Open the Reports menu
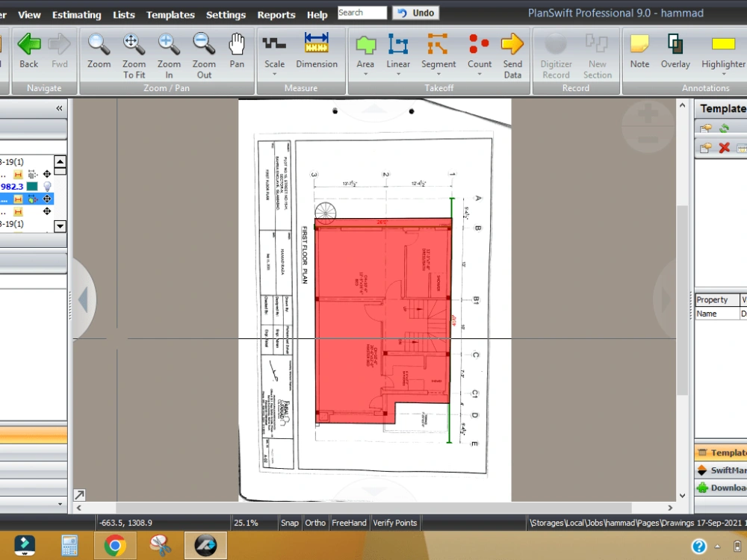This screenshot has width=747, height=560. 276,14
